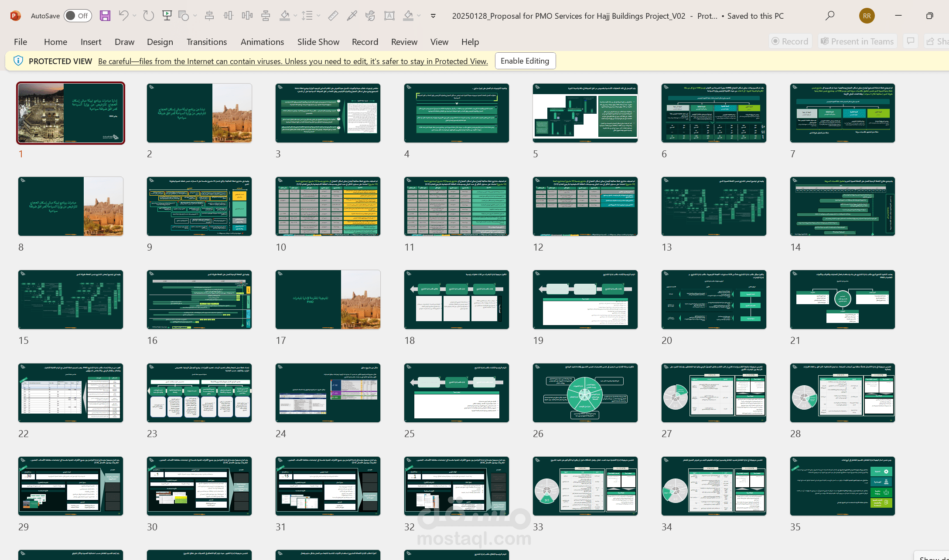Viewport: 949px width, 560px height.
Task: Open the RR account profile icon
Action: pos(867,16)
